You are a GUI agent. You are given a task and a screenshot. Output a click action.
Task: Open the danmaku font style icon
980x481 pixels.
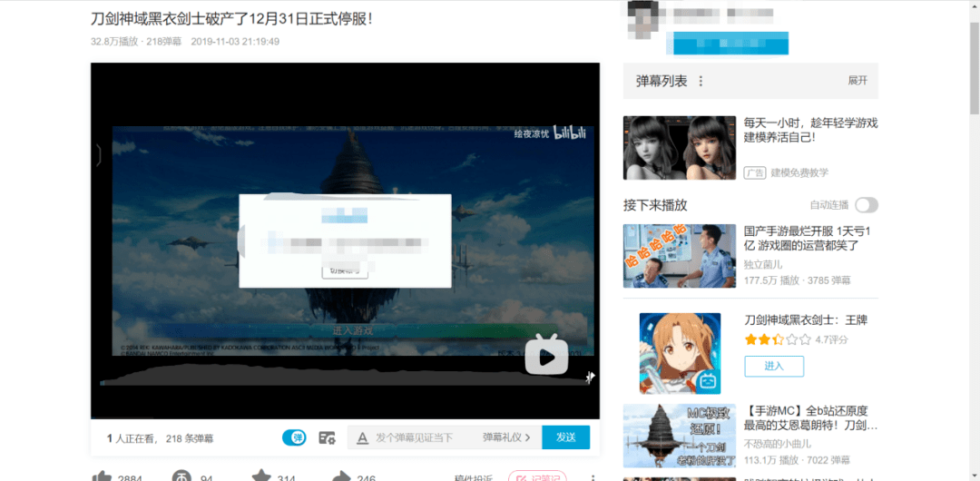362,437
